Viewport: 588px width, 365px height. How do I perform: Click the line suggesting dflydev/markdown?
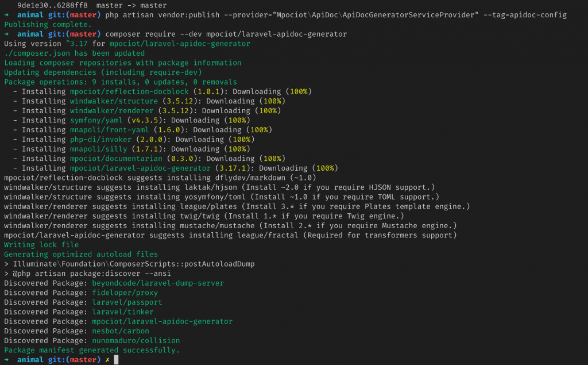coord(160,178)
